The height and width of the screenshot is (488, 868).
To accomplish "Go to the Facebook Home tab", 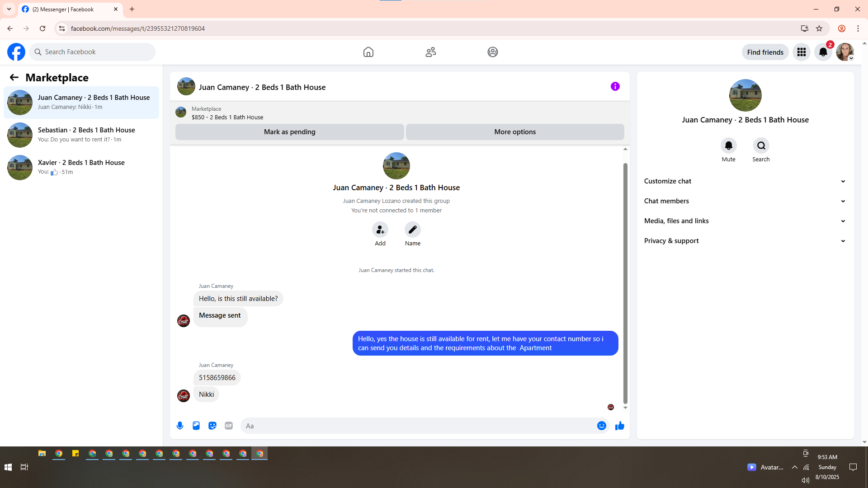I will (368, 52).
